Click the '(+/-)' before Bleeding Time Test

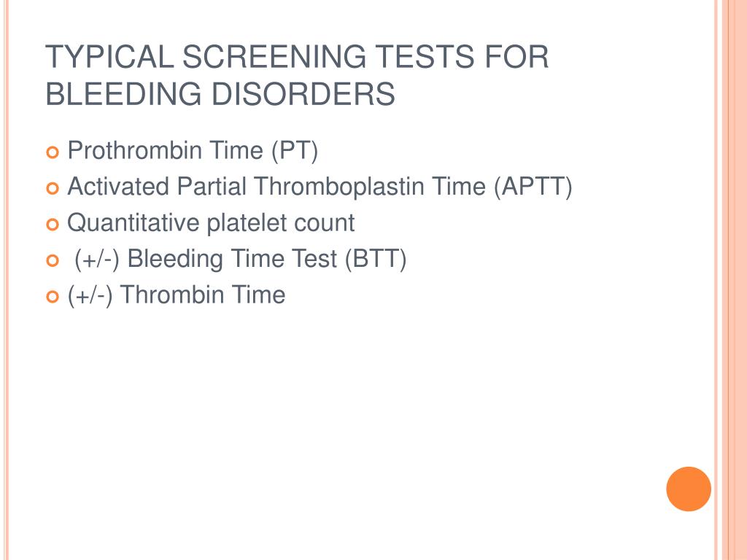click(97, 260)
